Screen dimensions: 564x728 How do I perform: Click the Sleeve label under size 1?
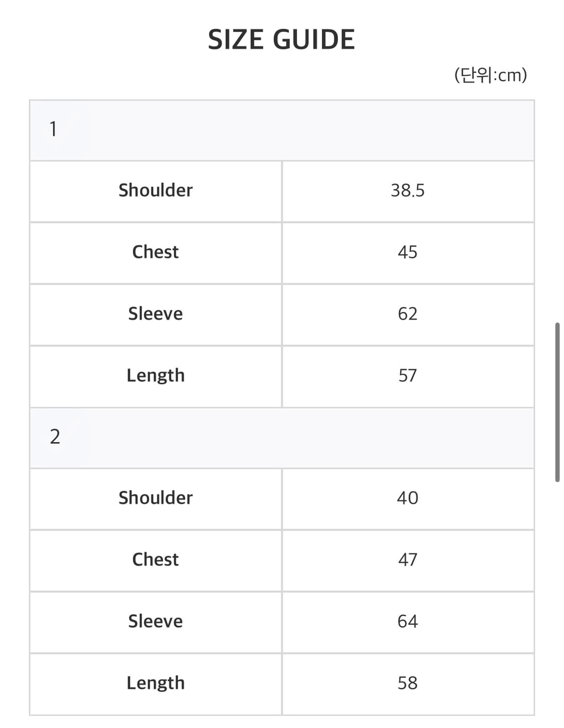155,314
